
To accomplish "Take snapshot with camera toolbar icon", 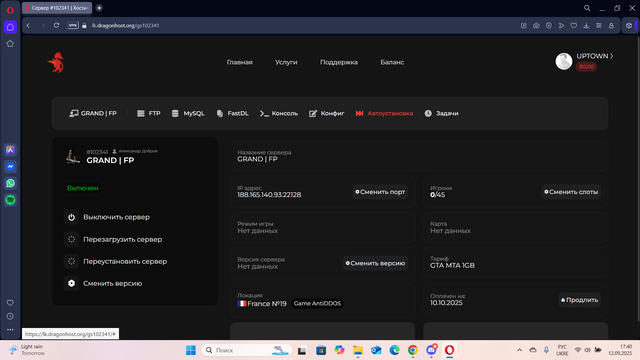I will coord(536,25).
